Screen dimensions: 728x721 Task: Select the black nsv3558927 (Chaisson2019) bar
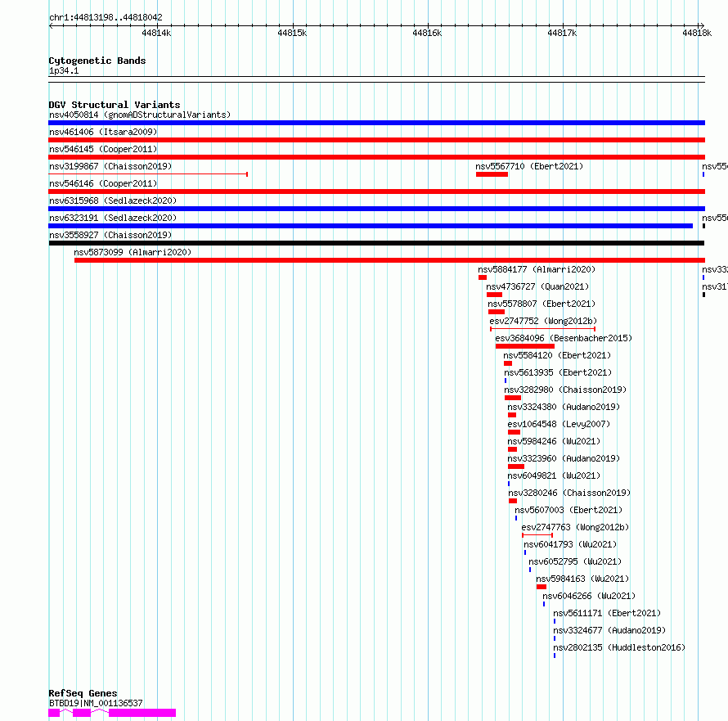click(376, 243)
